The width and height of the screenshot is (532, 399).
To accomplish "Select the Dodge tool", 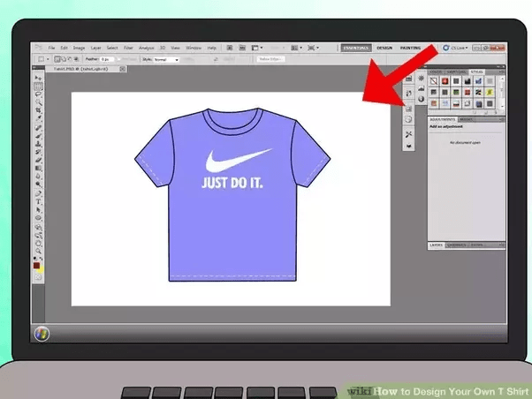I will pos(38,184).
